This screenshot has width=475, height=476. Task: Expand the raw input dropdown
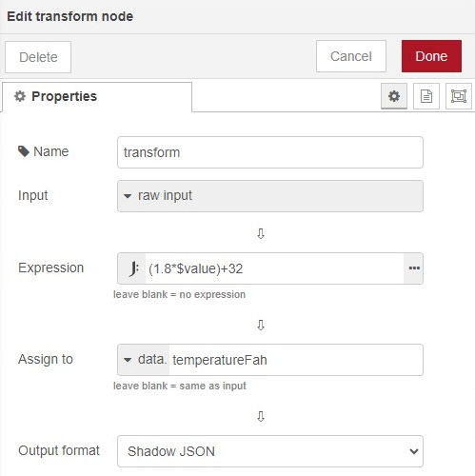(x=270, y=196)
